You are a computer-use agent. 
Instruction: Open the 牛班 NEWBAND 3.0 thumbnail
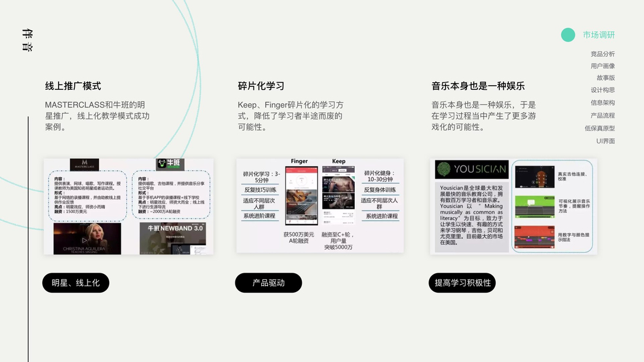[173, 238]
